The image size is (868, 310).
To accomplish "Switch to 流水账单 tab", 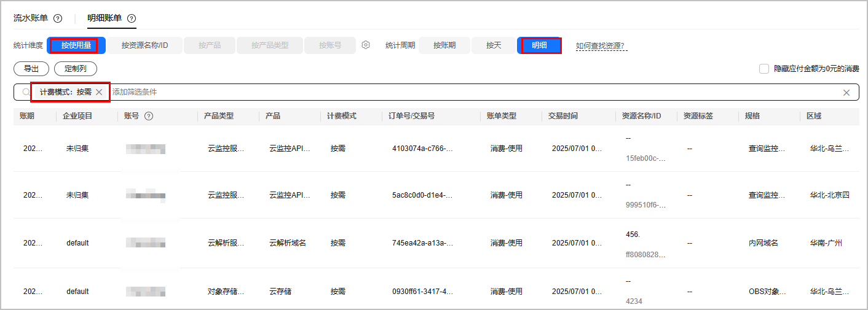I will [x=31, y=18].
